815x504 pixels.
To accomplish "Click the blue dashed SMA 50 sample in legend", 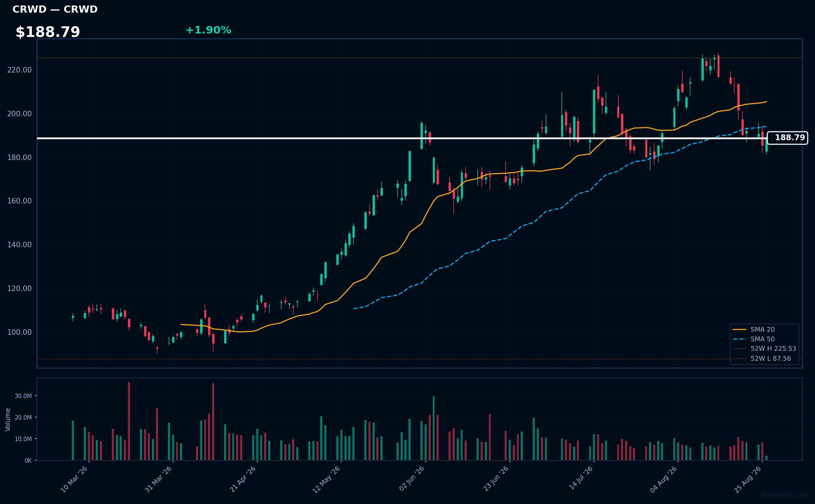I will (x=739, y=339).
